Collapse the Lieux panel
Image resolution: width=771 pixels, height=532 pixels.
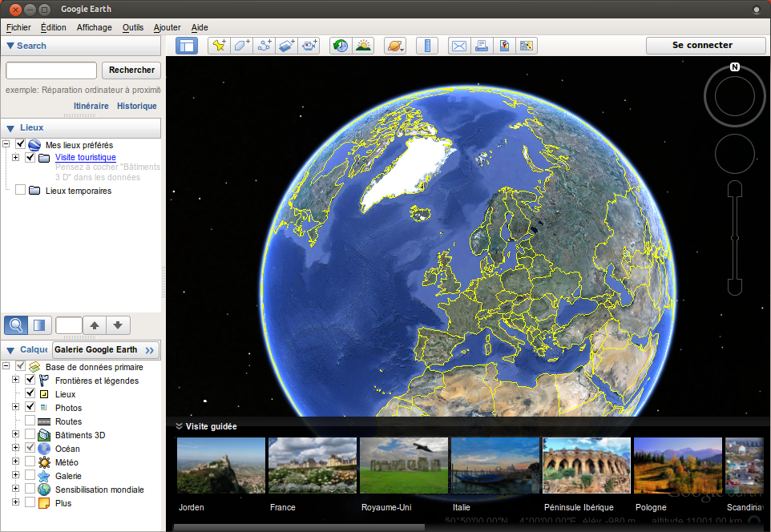(11, 128)
